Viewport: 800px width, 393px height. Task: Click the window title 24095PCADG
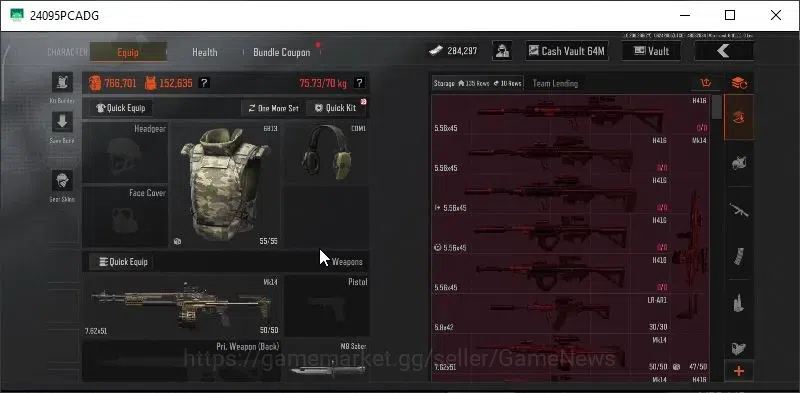tap(64, 15)
